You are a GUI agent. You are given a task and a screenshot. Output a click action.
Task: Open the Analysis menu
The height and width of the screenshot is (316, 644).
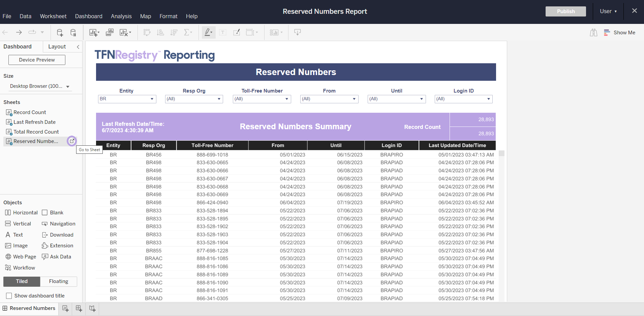tap(121, 16)
